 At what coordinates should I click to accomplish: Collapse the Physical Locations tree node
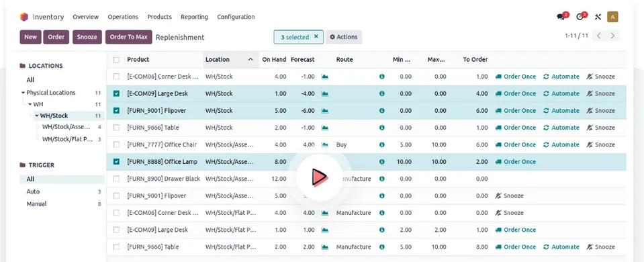(x=24, y=93)
